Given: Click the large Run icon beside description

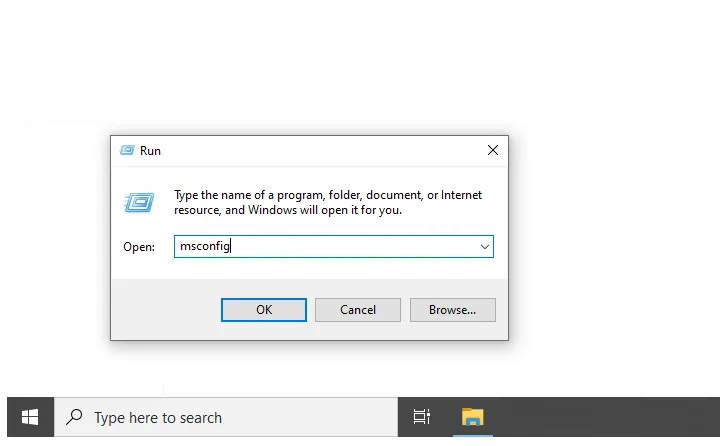Looking at the screenshot, I should pos(139,203).
